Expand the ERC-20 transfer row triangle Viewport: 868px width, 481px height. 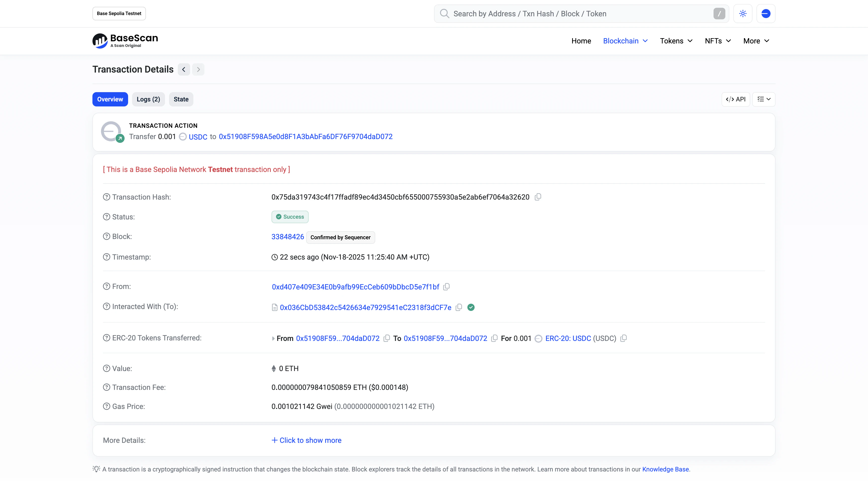pos(273,338)
